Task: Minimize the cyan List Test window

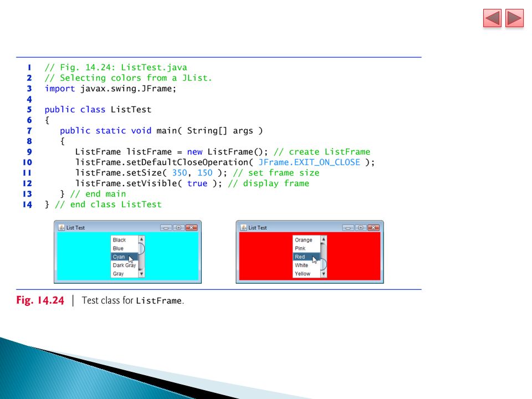Action: [x=166, y=228]
